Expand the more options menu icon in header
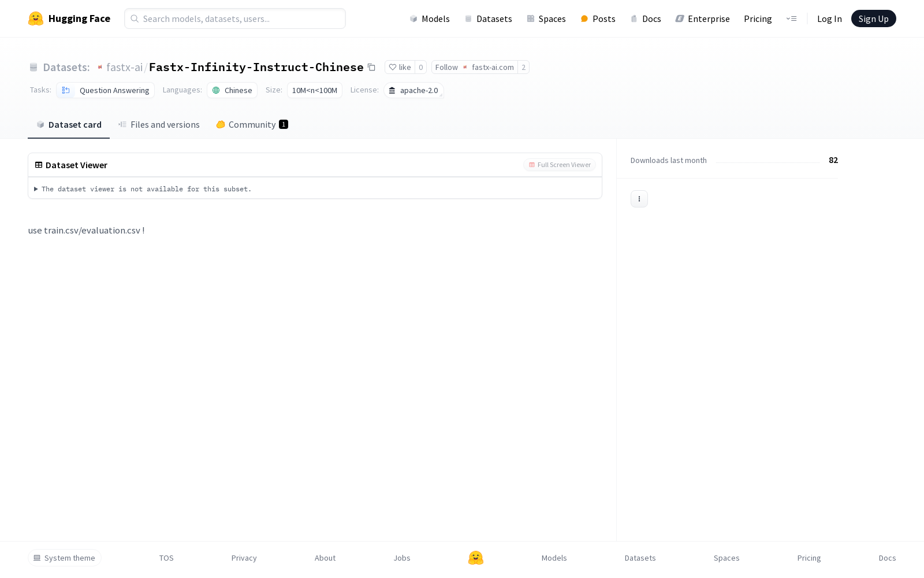This screenshot has width=924, height=578. click(791, 18)
